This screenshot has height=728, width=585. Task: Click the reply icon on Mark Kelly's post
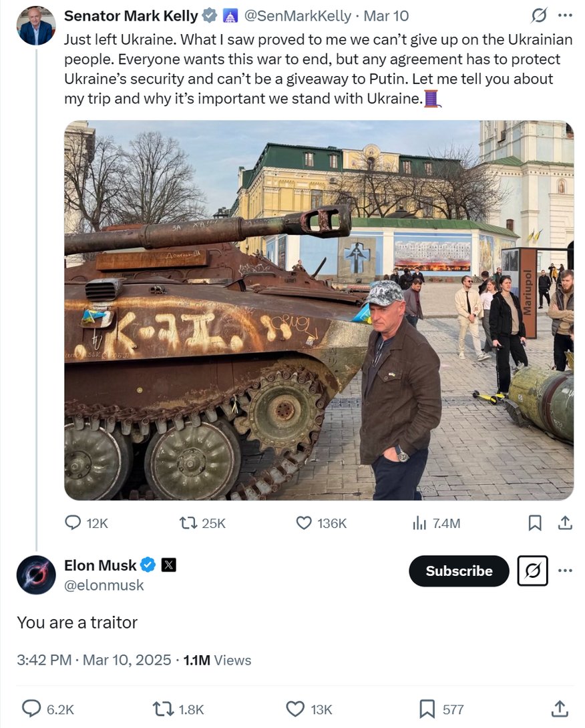tap(73, 523)
